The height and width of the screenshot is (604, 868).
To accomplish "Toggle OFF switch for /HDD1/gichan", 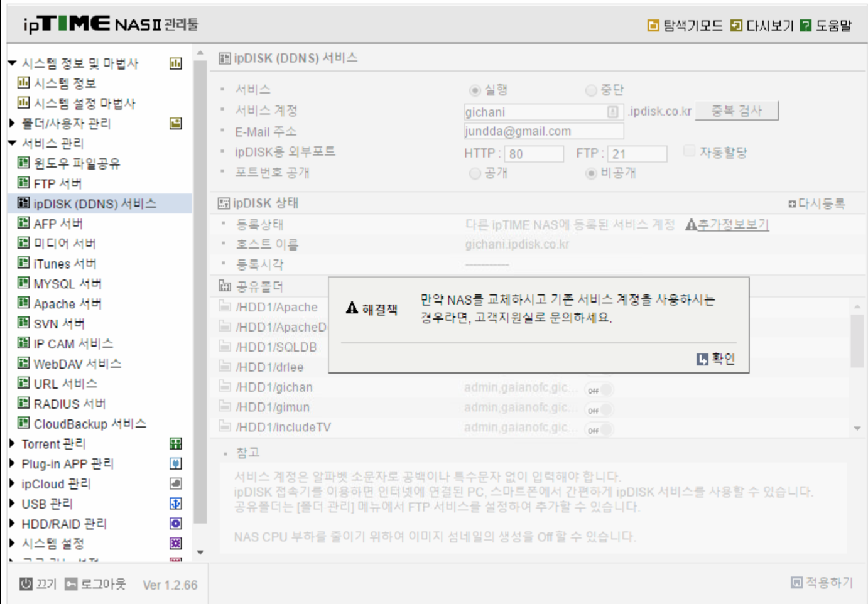I will pos(599,390).
